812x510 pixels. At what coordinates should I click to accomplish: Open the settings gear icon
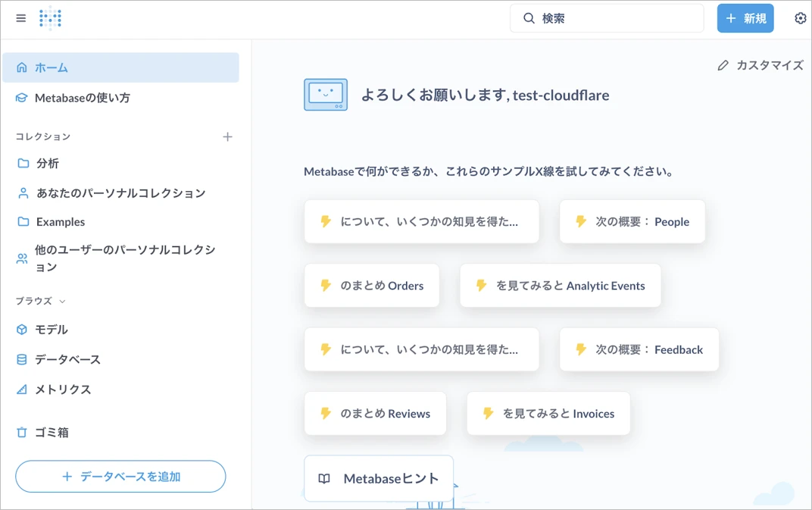coord(800,18)
